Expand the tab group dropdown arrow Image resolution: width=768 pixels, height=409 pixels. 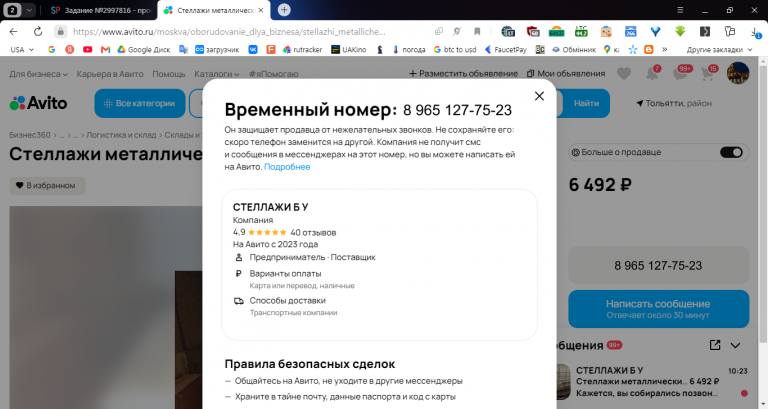29,10
